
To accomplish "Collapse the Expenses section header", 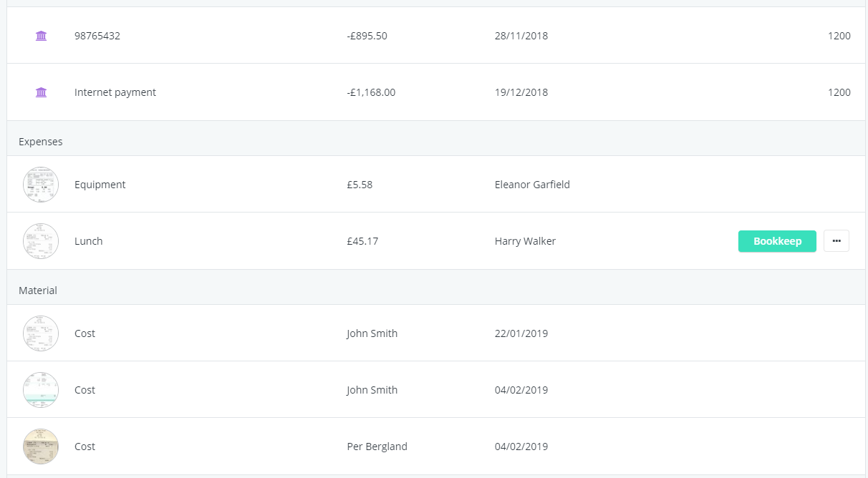I will tap(436, 142).
